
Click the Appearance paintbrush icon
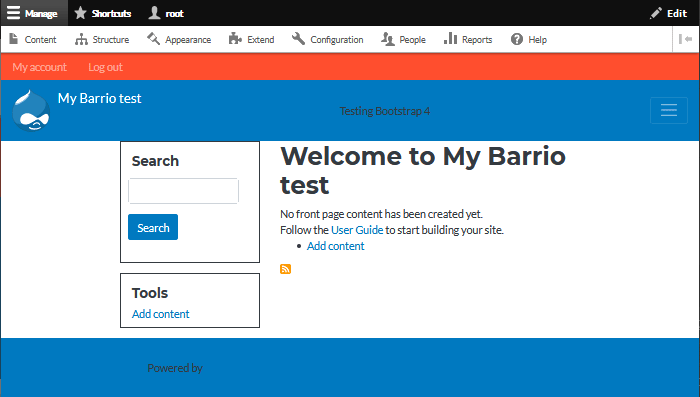coord(154,39)
